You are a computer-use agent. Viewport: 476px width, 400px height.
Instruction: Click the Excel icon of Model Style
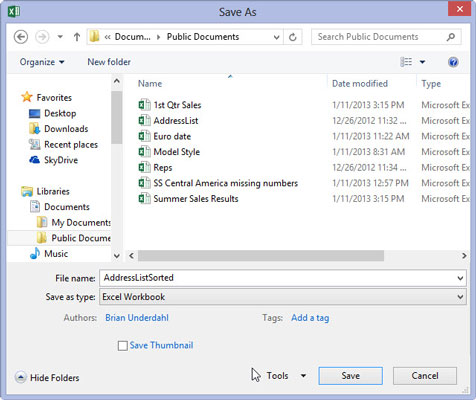click(x=144, y=152)
